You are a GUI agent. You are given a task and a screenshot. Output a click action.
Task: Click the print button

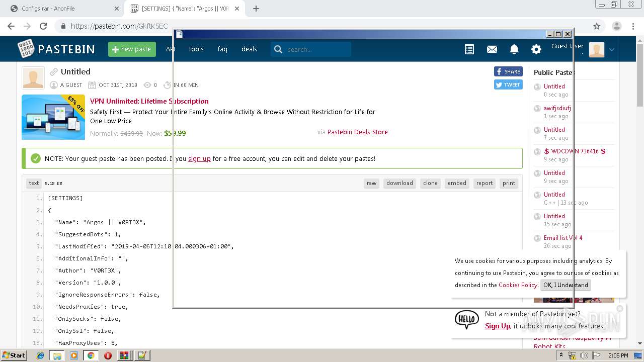point(509,183)
